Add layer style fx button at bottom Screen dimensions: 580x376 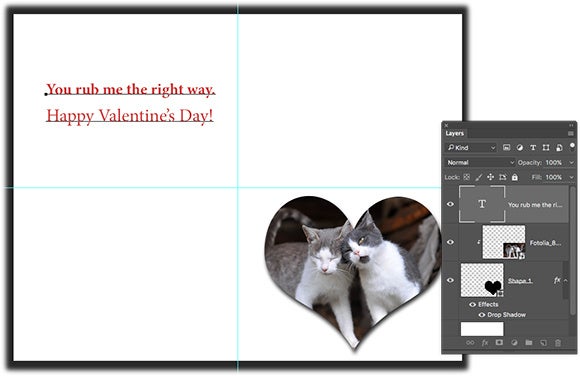(485, 343)
